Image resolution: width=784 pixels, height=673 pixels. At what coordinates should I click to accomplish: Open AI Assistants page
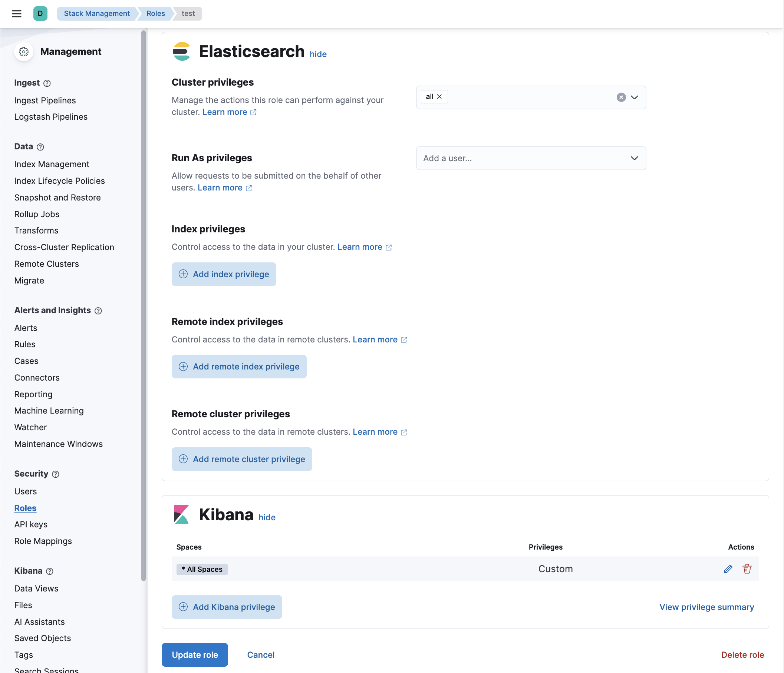(x=39, y=622)
